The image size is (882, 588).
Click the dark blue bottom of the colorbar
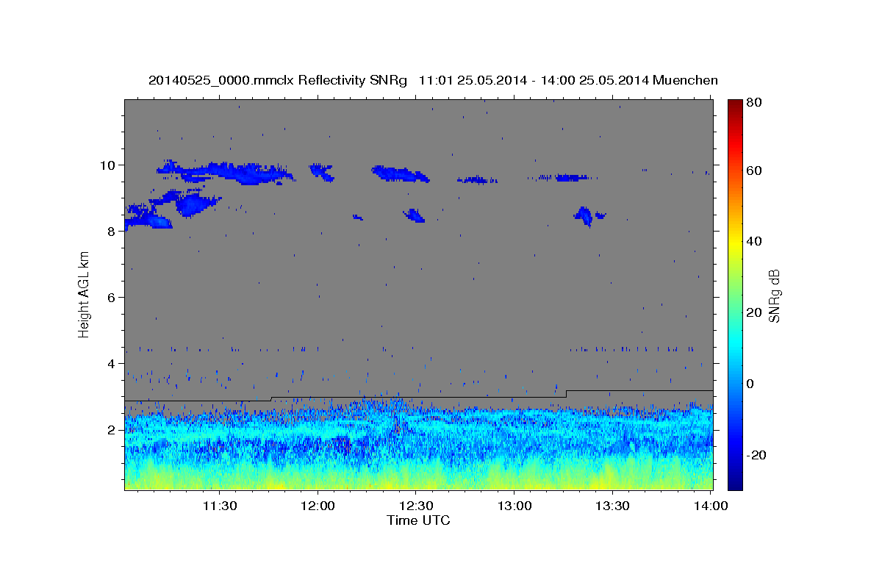point(734,484)
